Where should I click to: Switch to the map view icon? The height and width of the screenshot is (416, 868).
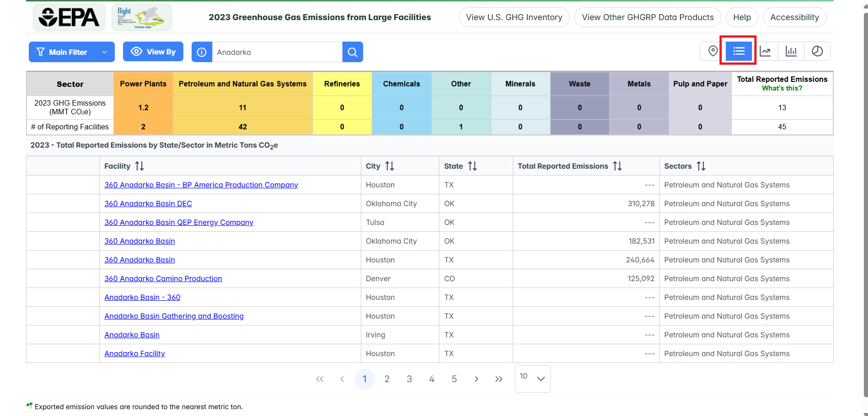[x=713, y=51]
